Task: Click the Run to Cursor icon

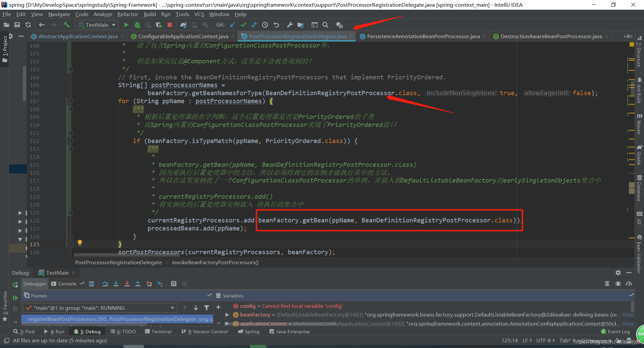Action: (160, 284)
